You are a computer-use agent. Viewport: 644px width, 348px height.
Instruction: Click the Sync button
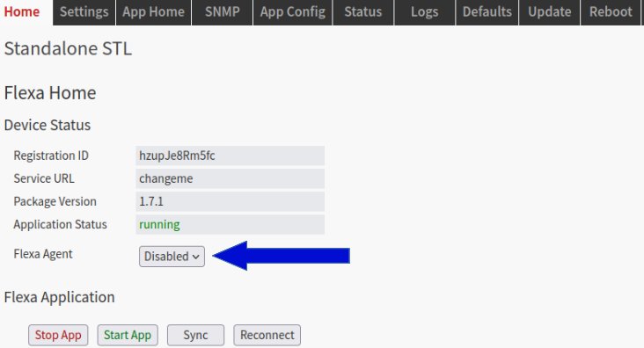(x=195, y=336)
